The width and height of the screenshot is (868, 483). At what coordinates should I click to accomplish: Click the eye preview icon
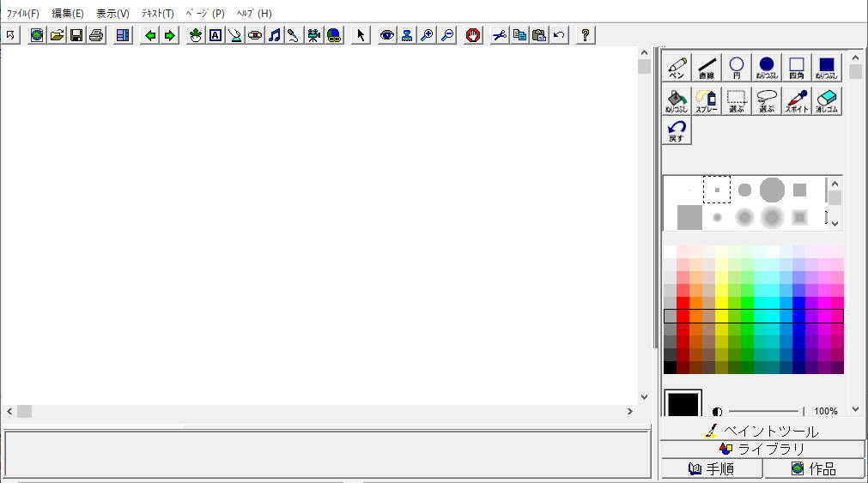387,35
